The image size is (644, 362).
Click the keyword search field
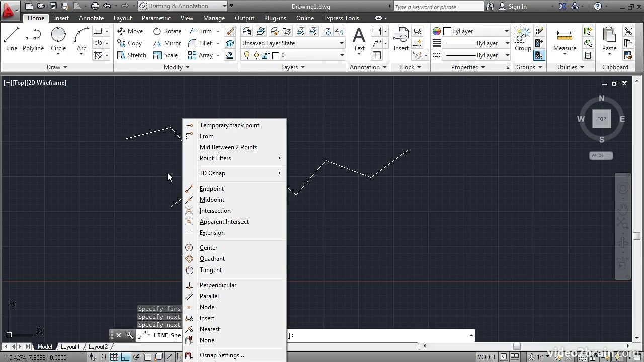[438, 7]
